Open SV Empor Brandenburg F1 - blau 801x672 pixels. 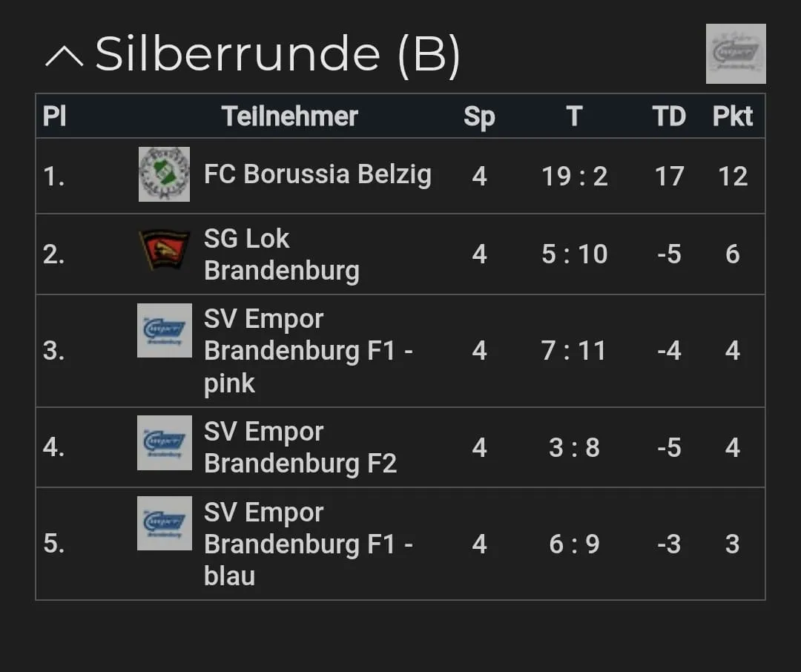(307, 544)
